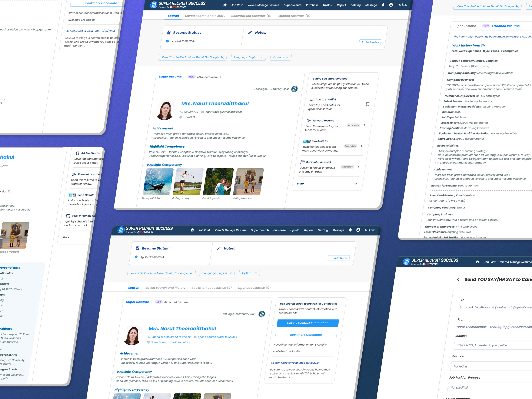The image size is (532, 399).
Task: Go back using arrow beside Send YOU SAY/HR SAY
Action: (458, 279)
